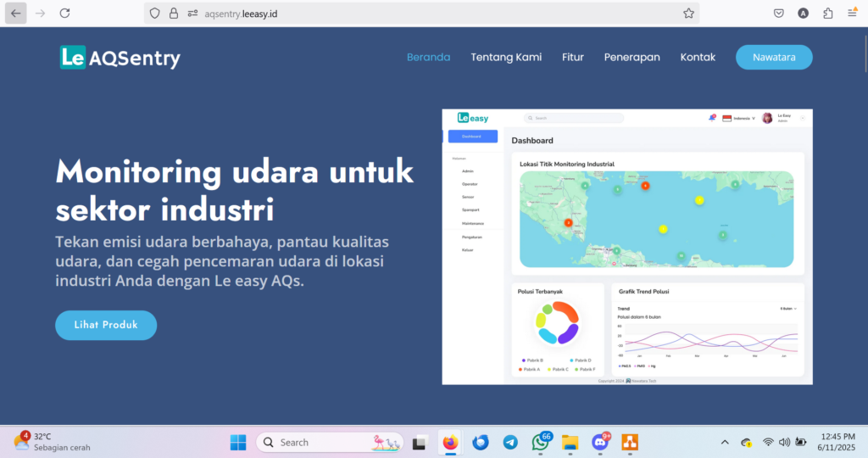The image size is (868, 458).
Task: Click the tracking protection shield icon
Action: click(x=154, y=14)
